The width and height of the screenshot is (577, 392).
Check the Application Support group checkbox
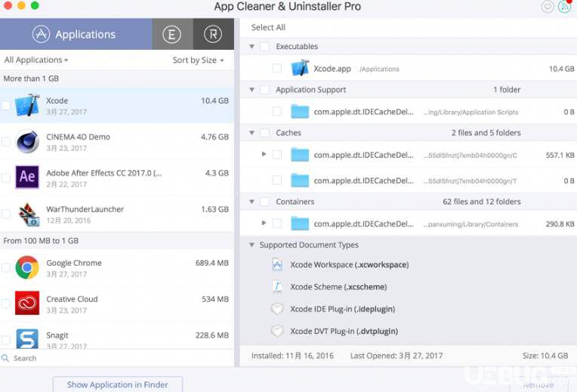tap(264, 89)
